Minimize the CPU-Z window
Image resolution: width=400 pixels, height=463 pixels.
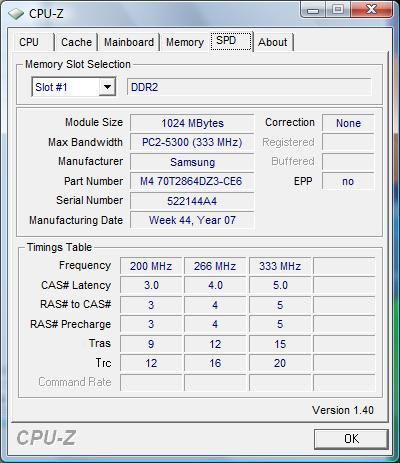[313, 10]
